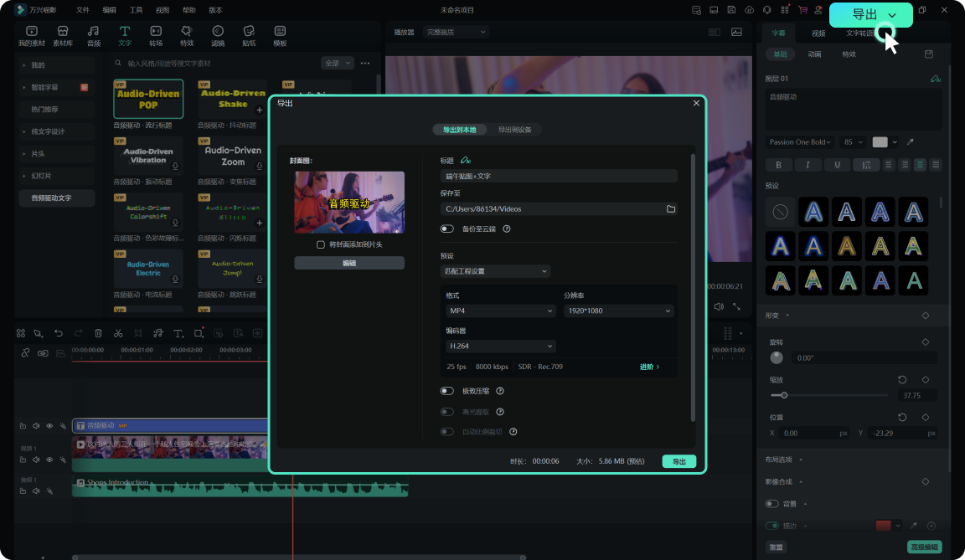Open the 进阶 advanced settings link

(x=649, y=367)
